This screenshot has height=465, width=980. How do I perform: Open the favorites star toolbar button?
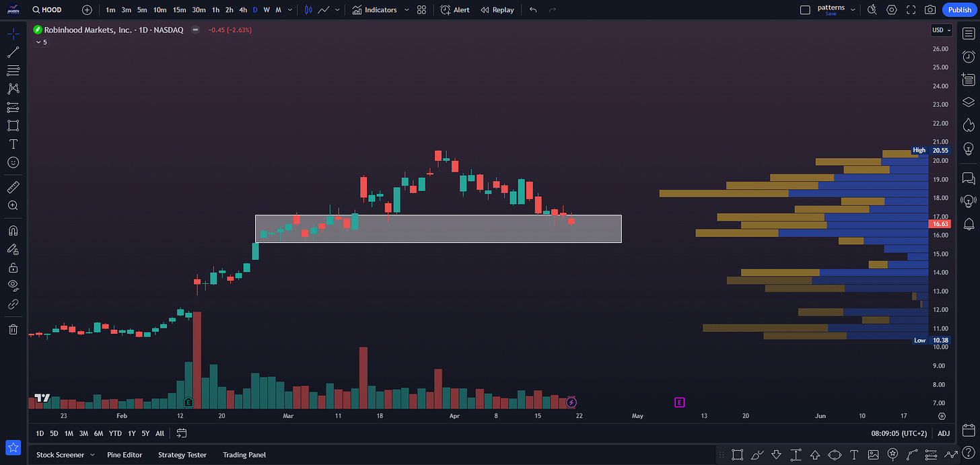click(x=13, y=447)
